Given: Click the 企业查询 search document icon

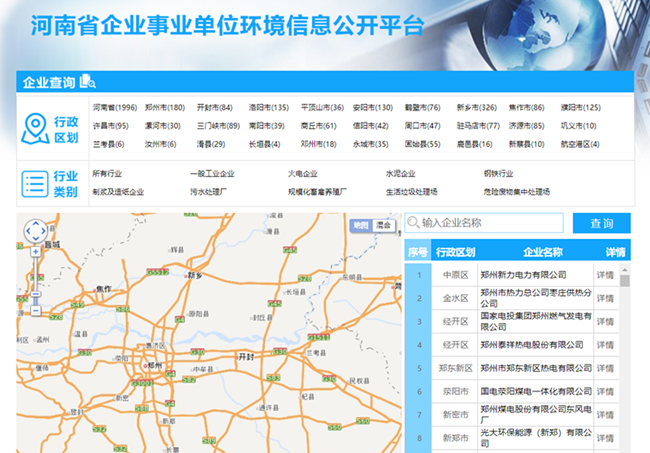Looking at the screenshot, I should point(87,82).
